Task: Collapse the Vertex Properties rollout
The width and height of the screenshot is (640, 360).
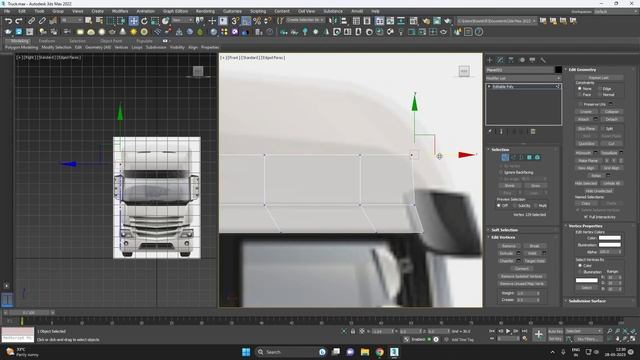Action: click(585, 226)
